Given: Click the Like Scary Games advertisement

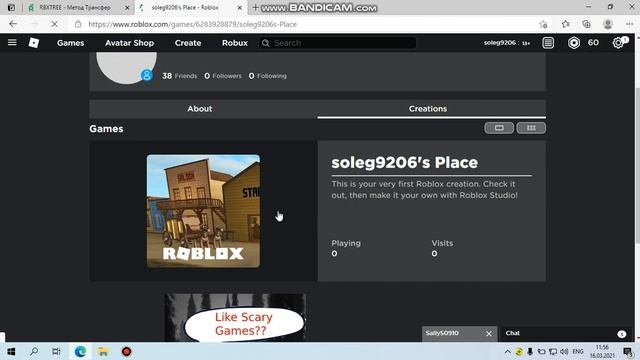Looking at the screenshot, I should tap(235, 318).
